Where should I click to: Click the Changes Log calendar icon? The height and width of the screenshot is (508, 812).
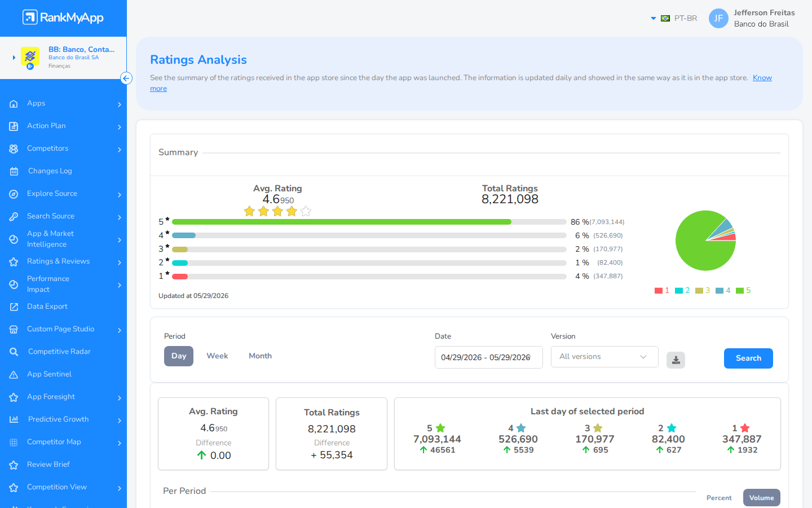coord(14,172)
